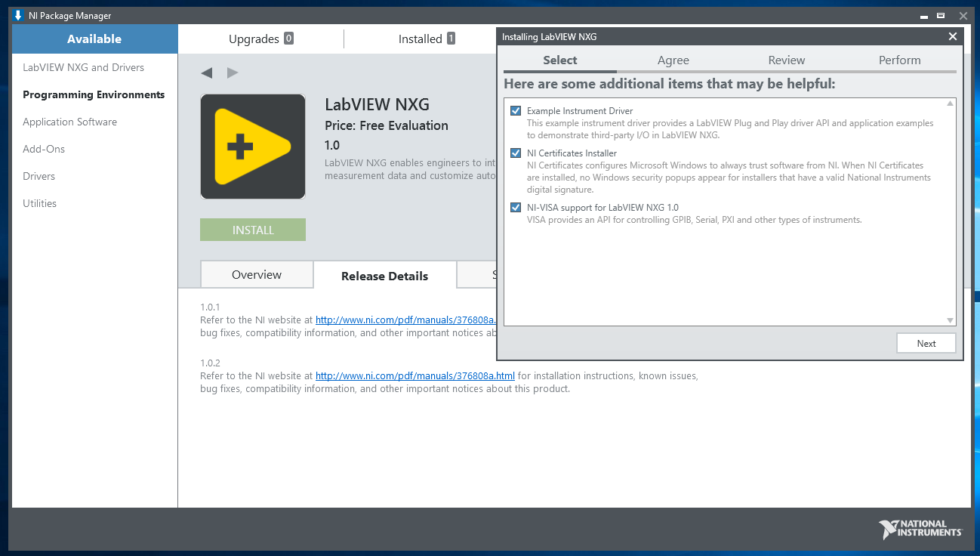The image size is (980, 556).
Task: Select LabVIEW NXG and Drivers category
Action: pyautogui.click(x=83, y=67)
